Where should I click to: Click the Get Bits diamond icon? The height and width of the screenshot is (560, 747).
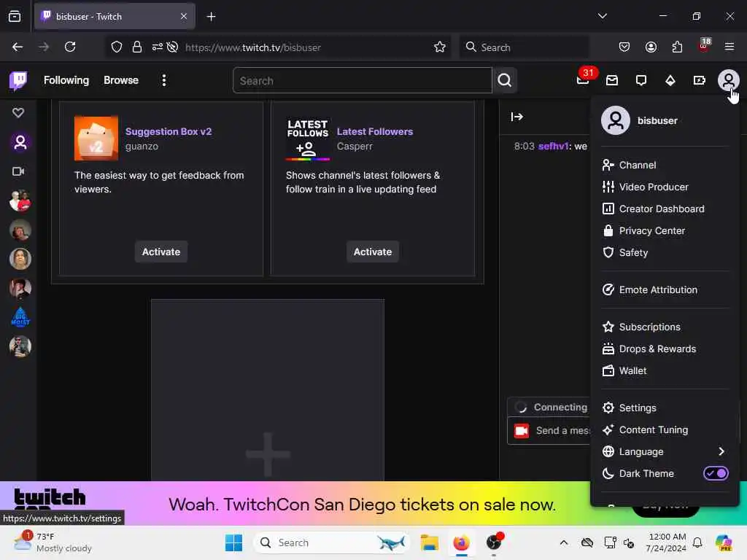click(x=670, y=80)
